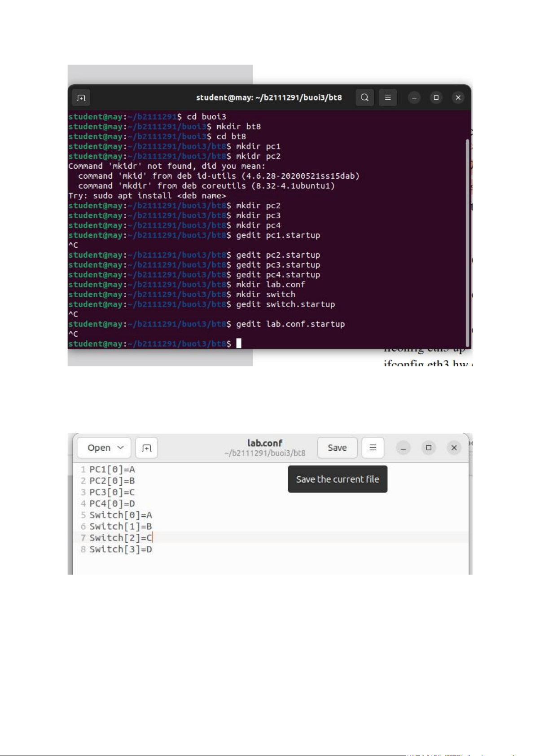Minimize the terminal window
535x756 pixels.
coord(414,97)
